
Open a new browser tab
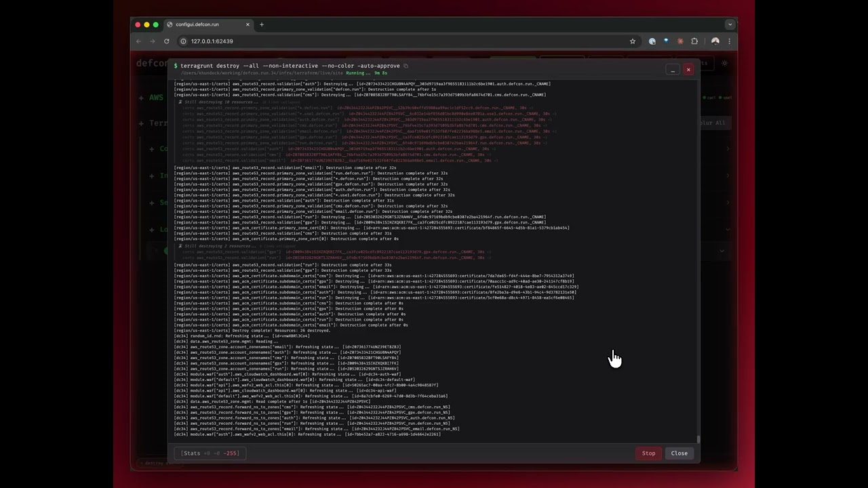pos(262,24)
